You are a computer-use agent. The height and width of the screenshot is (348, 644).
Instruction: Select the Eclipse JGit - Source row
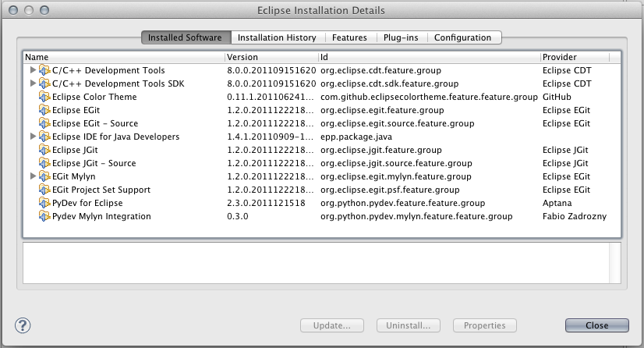point(94,163)
